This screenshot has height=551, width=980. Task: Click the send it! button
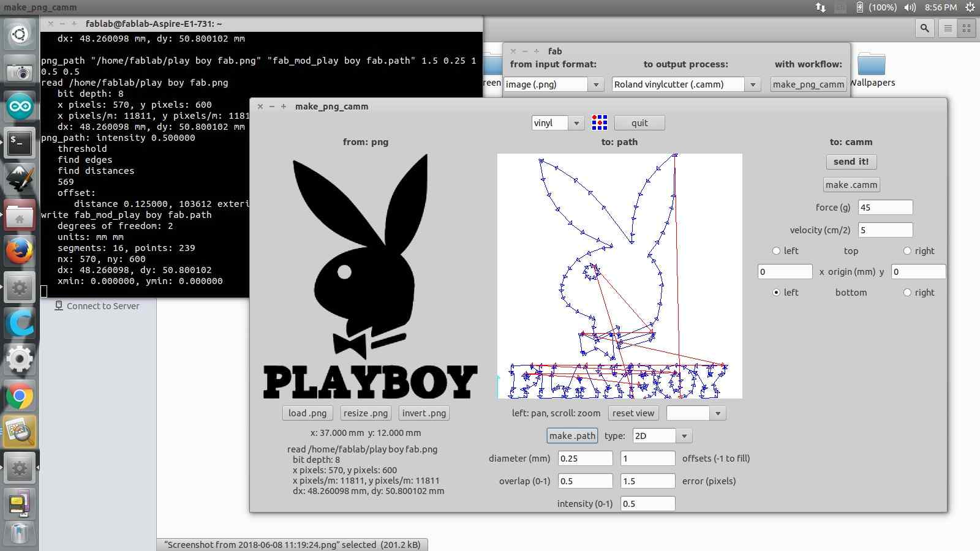[x=851, y=162]
